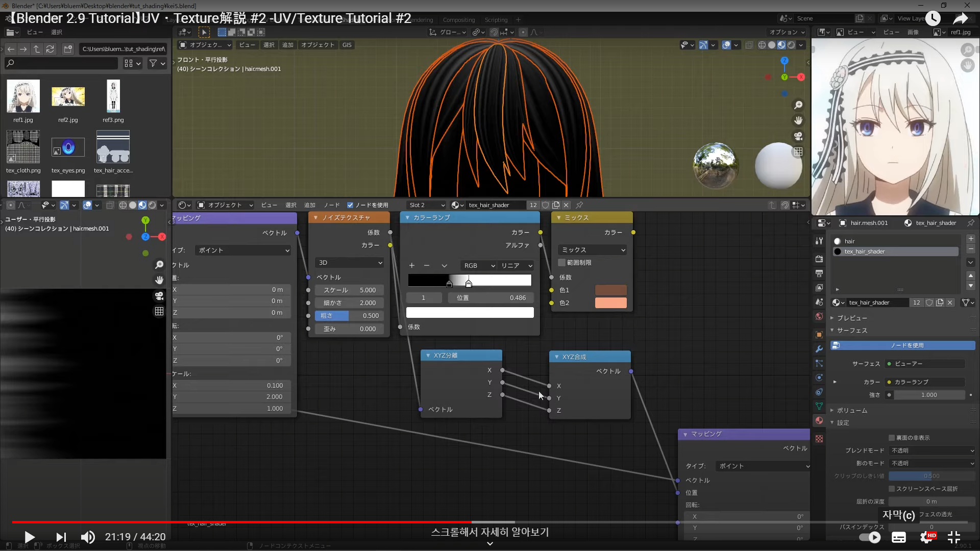Unlink tex_hair_shader material in node header
Image resolution: width=980 pixels, height=551 pixels.
(x=566, y=205)
